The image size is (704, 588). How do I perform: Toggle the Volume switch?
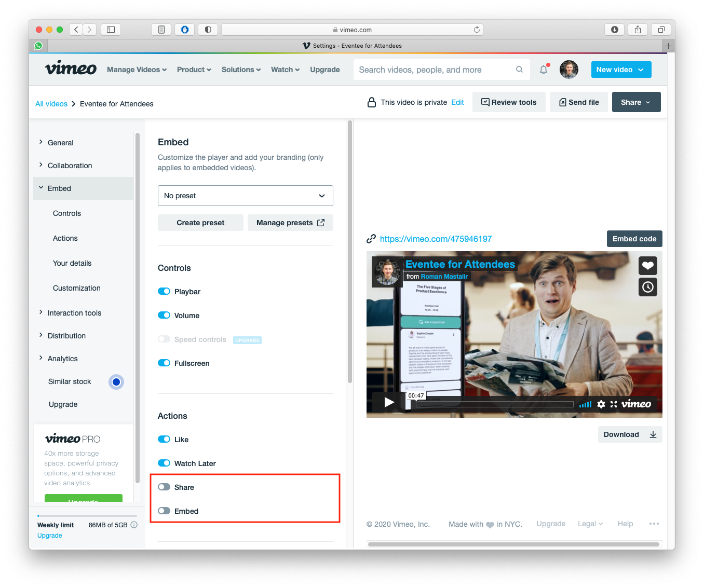pos(164,315)
